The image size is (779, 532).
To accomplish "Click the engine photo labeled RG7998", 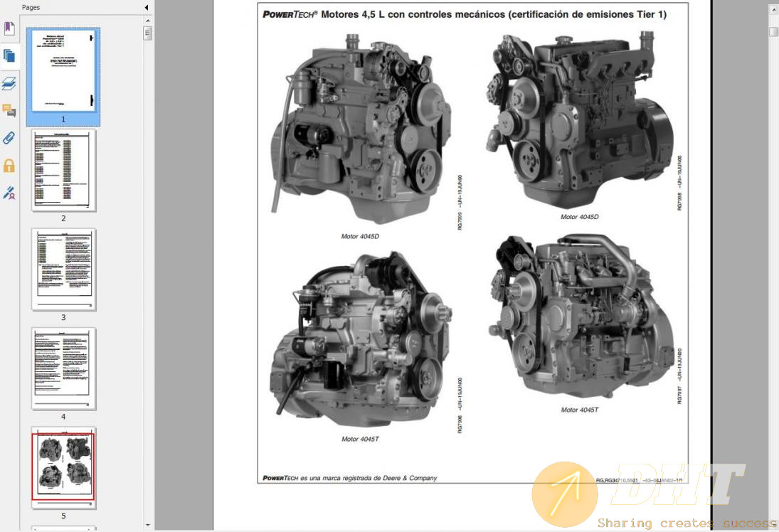I will pos(579,120).
